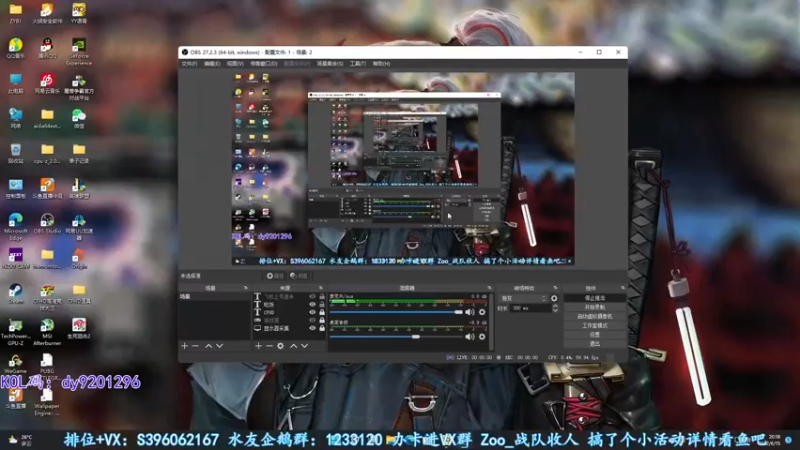Open OBS Studio desktop shortcut
Screen dimensions: 800x450
(47, 224)
